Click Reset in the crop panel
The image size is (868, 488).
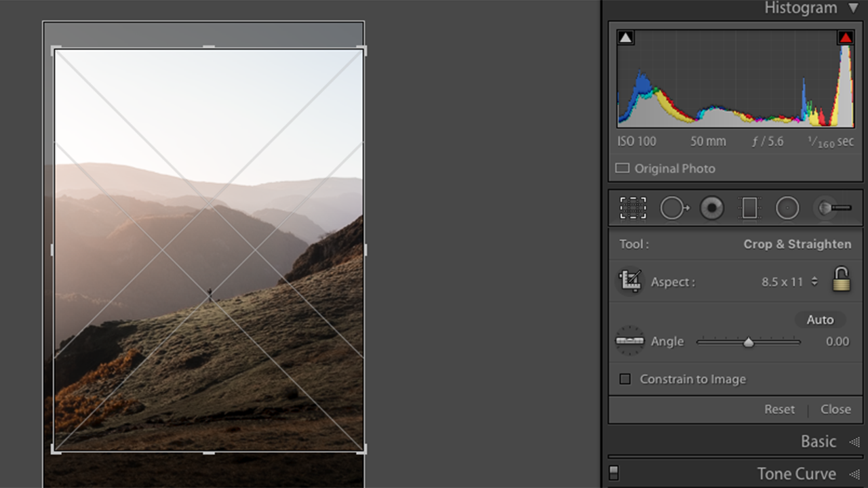(x=779, y=409)
